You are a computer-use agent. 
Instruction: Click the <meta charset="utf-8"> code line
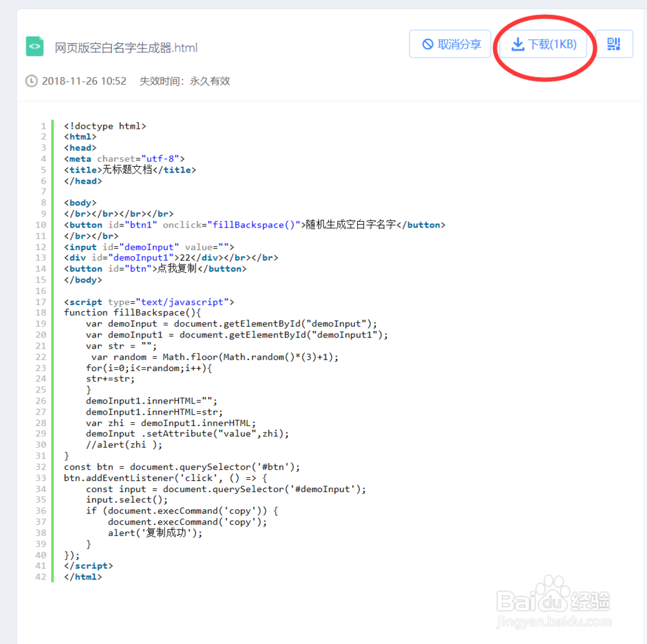pos(124,158)
